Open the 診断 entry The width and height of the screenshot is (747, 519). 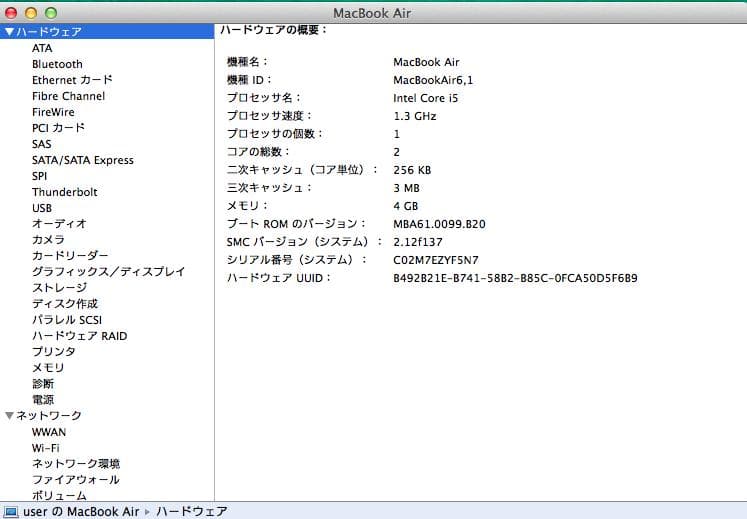(x=43, y=384)
